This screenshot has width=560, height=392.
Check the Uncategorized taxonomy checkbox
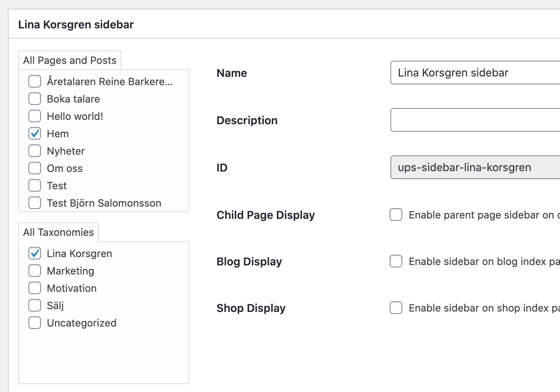click(x=35, y=323)
